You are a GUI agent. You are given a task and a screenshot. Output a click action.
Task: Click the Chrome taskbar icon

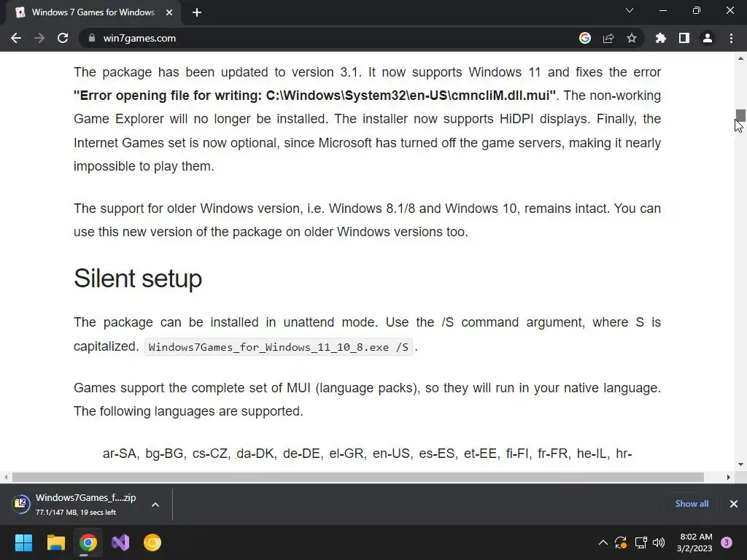pyautogui.click(x=88, y=542)
